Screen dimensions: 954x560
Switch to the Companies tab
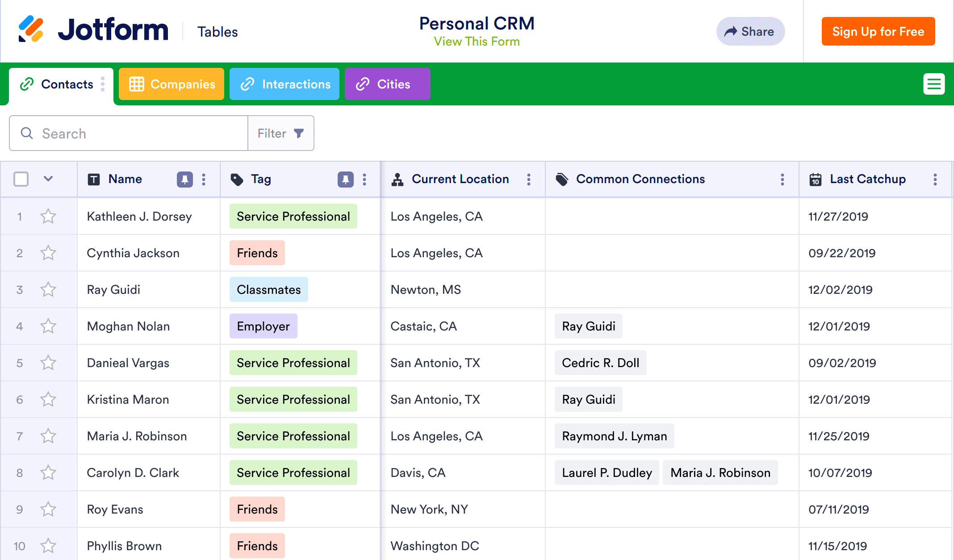(x=172, y=84)
